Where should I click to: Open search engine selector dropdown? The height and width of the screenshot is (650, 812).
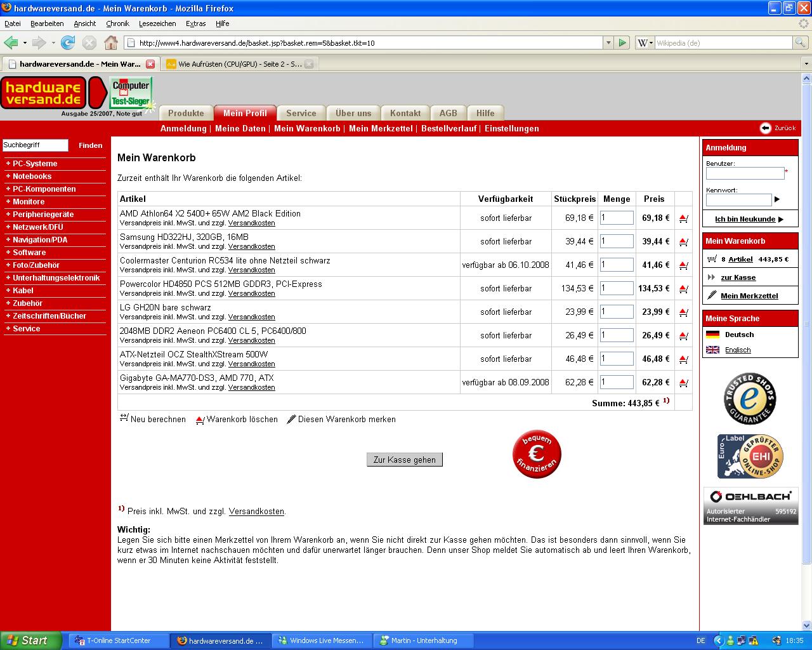pos(645,43)
